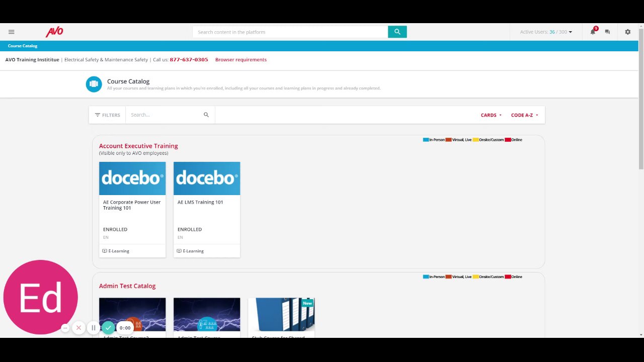644x362 pixels.
Task: Open the Browser requirements link
Action: 241,59
